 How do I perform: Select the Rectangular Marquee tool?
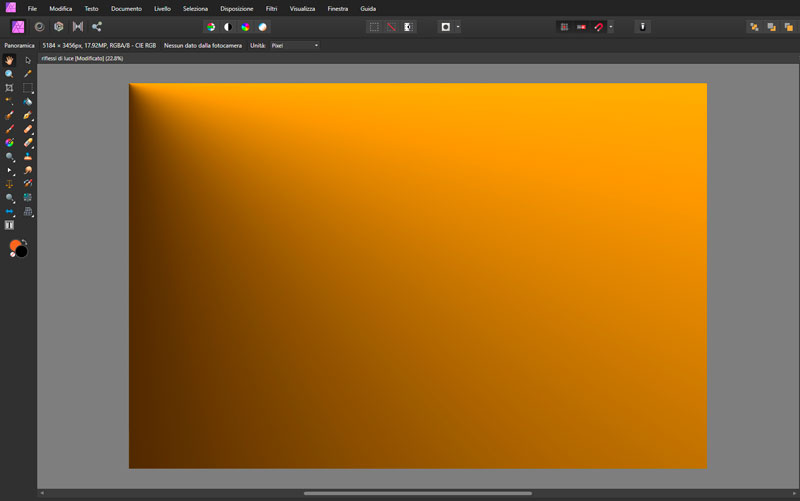point(28,88)
